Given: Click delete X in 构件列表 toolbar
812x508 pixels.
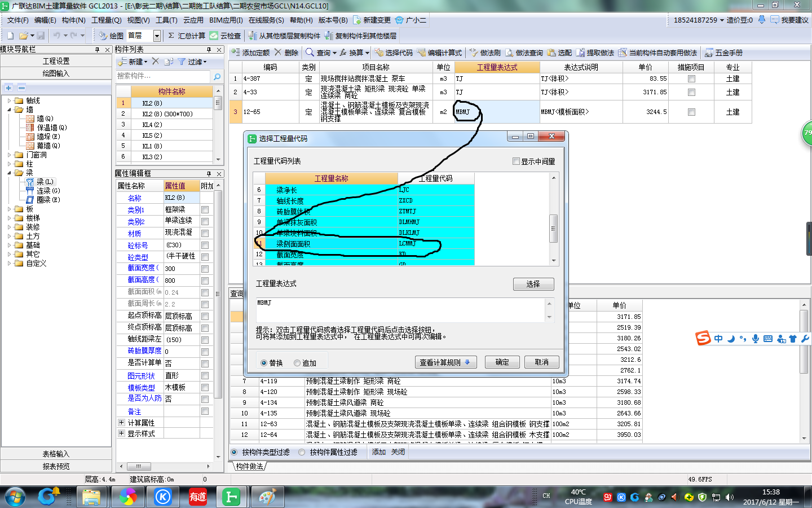Looking at the screenshot, I should pyautogui.click(x=156, y=62).
